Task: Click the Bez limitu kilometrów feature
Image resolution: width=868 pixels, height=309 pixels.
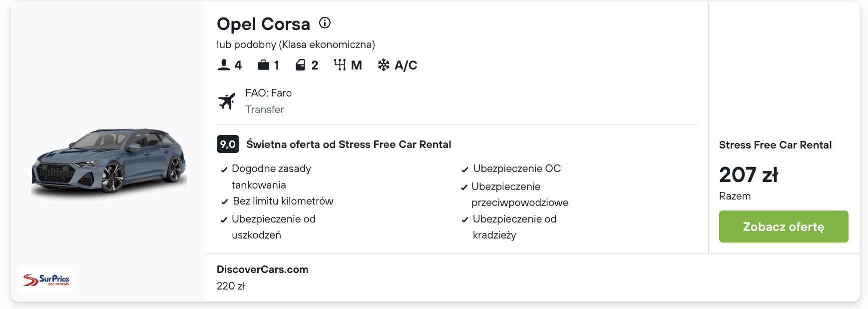Action: [x=283, y=201]
